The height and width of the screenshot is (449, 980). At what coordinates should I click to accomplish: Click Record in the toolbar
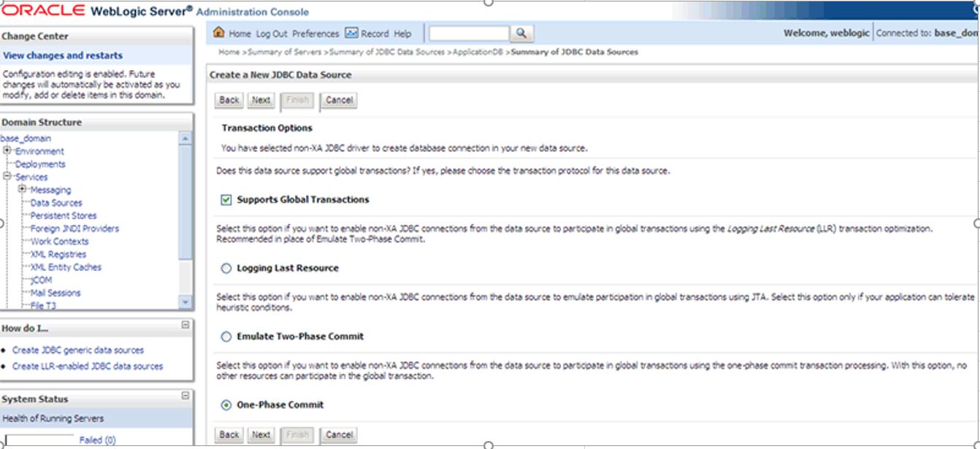[x=375, y=34]
